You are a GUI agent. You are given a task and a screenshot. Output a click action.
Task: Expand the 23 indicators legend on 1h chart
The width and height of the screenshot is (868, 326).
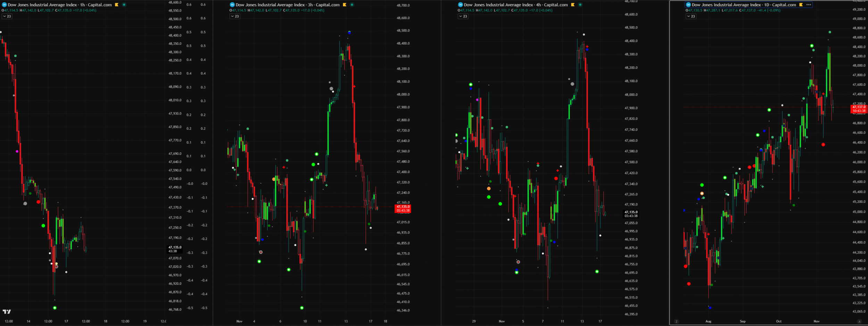pyautogui.click(x=7, y=16)
